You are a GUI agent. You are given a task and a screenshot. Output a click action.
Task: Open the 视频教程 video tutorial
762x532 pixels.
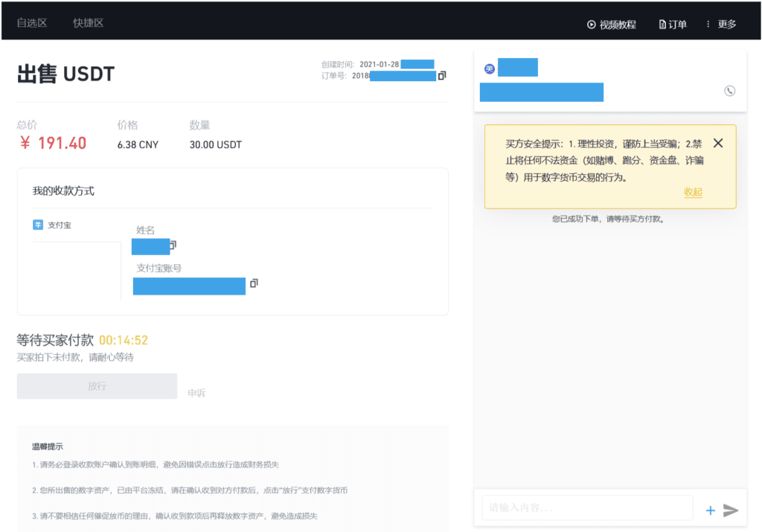coord(612,23)
